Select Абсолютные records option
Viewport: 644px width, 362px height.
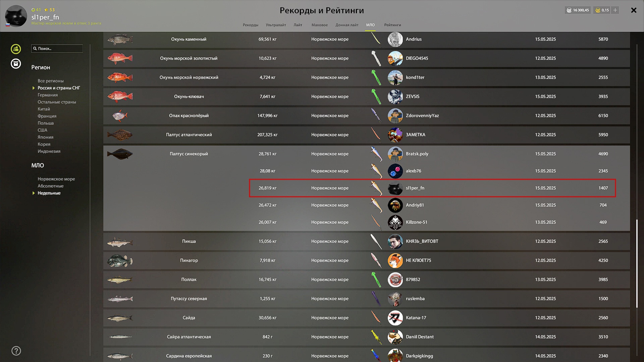point(51,186)
